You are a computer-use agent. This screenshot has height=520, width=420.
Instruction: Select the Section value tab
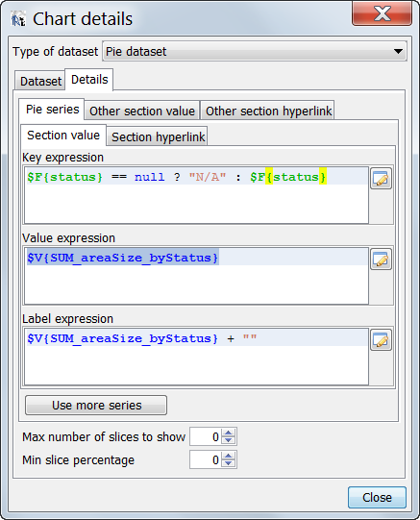click(63, 136)
